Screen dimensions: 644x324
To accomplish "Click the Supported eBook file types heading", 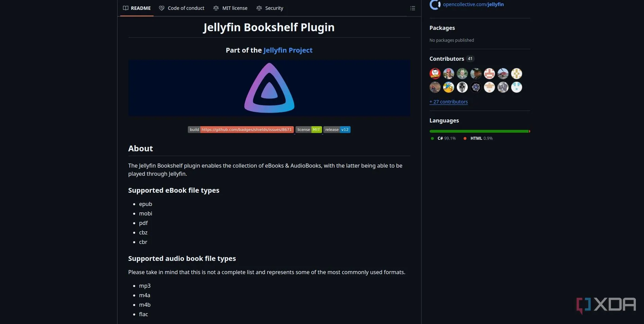I will coord(174,190).
